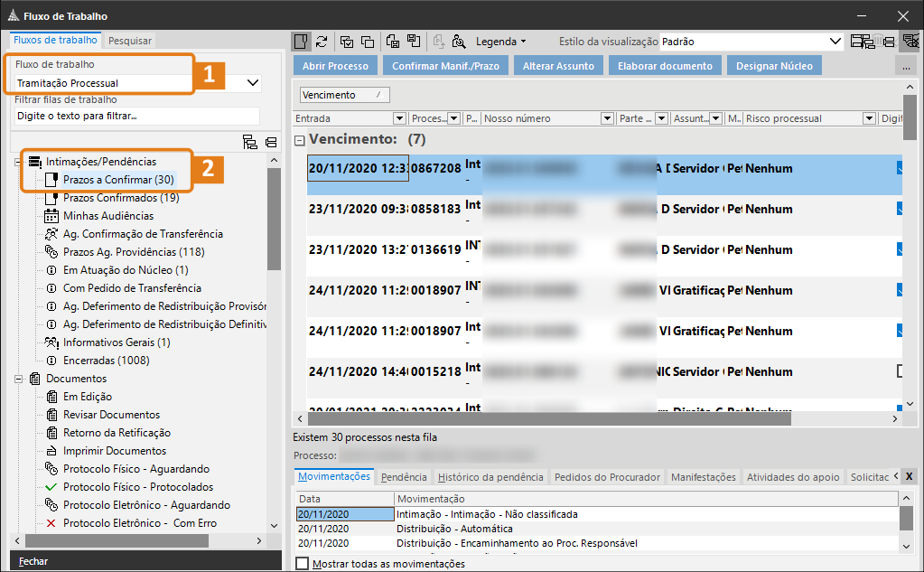The image size is (924, 572).
Task: Uncheck the checkbox on the 20/11/2020 row
Action: pyautogui.click(x=901, y=168)
